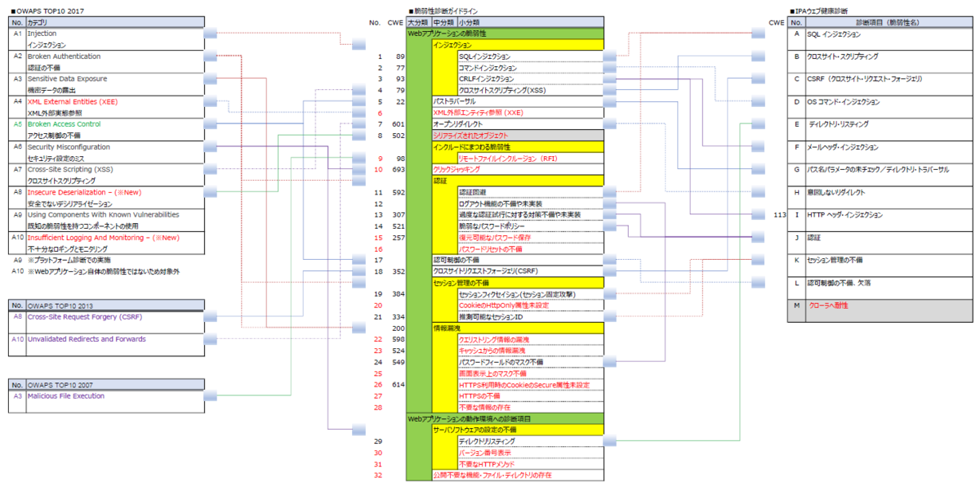Select '公開不要な機能・ファイル・ディレクトリの存在' cell

pyautogui.click(x=517, y=475)
